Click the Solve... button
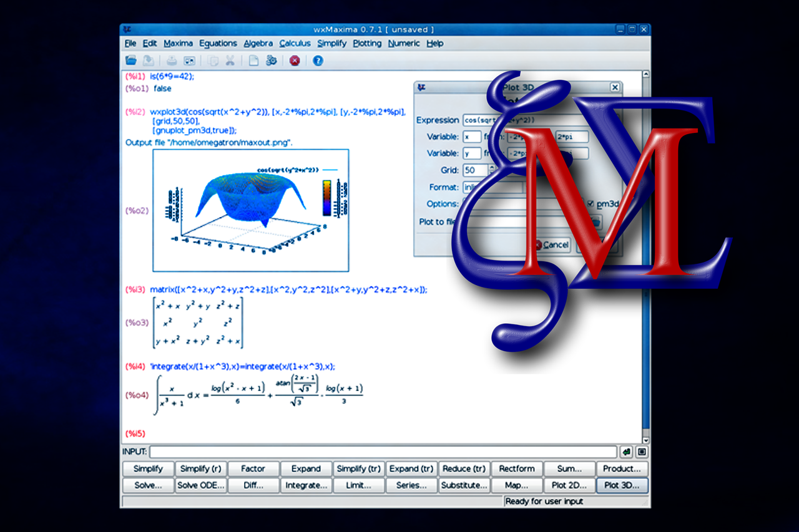799x532 pixels. click(x=149, y=485)
